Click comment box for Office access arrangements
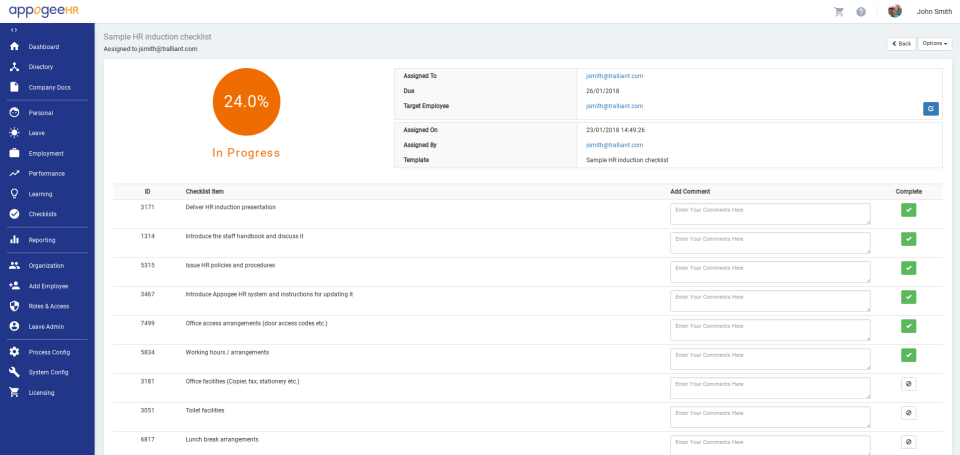 click(x=770, y=330)
